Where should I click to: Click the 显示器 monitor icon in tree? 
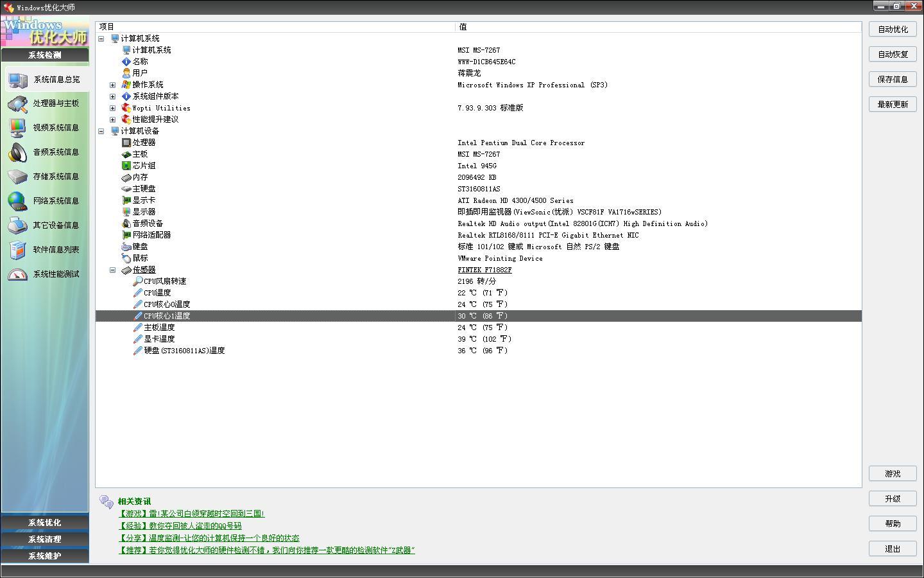(126, 212)
